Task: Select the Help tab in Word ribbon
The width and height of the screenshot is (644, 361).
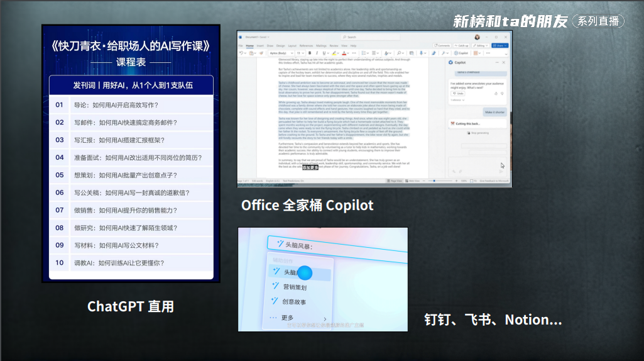Action: (353, 46)
